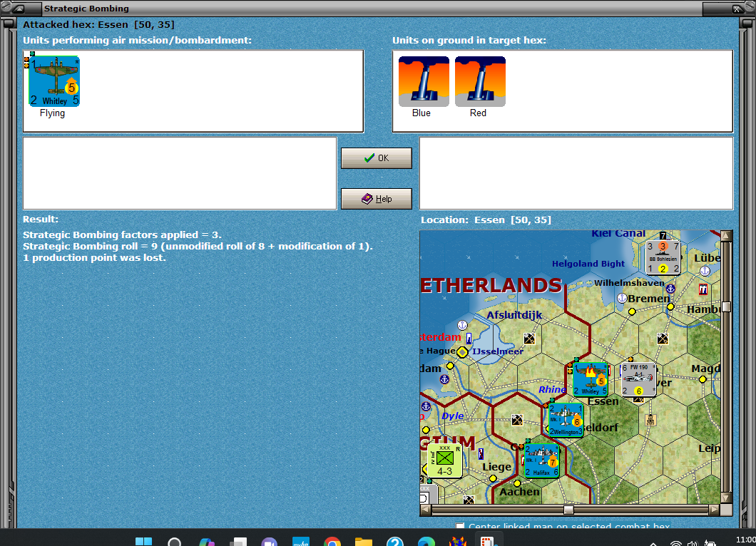The height and width of the screenshot is (546, 756).
Task: Click the resource icon east of Afsluitdijk
Action: click(529, 339)
